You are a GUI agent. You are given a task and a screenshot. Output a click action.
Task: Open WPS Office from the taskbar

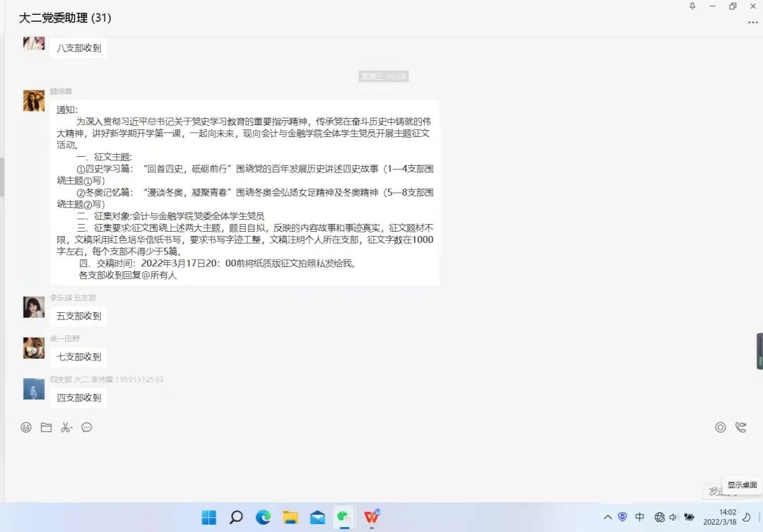coord(372,517)
